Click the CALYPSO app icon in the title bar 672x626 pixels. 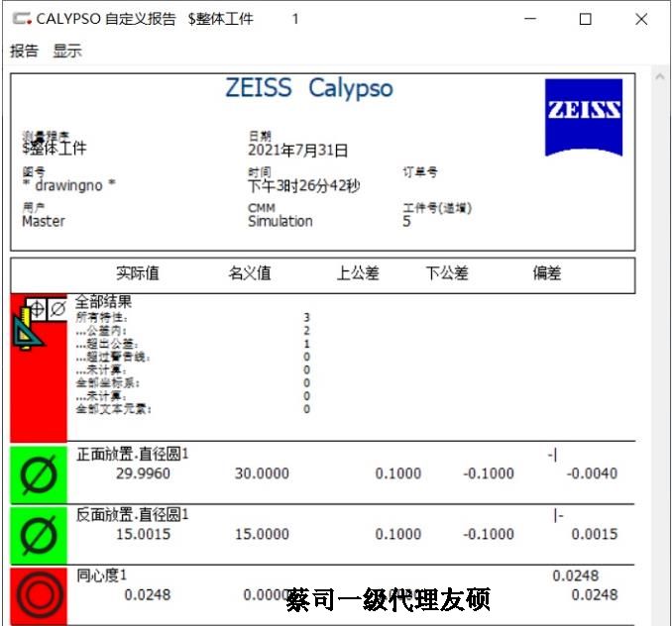pyautogui.click(x=22, y=19)
